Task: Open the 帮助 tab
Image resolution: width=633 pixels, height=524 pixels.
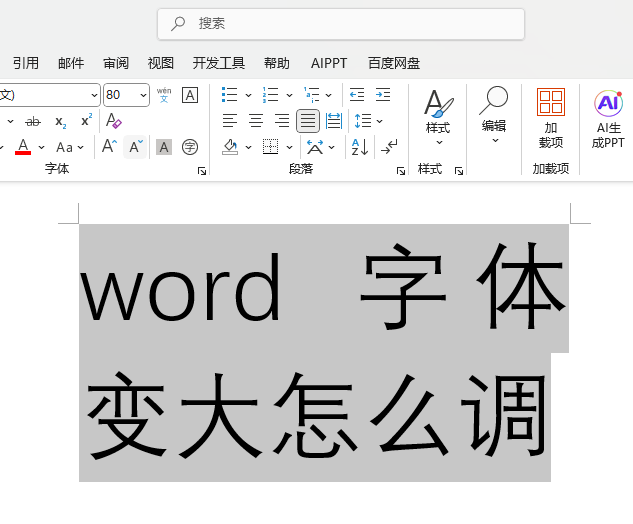Action: pos(277,63)
